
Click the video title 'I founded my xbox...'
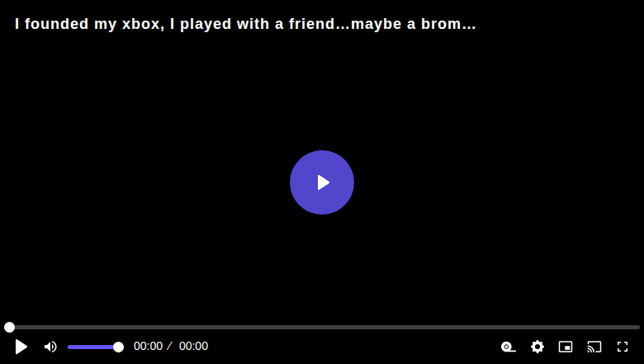[x=245, y=24]
